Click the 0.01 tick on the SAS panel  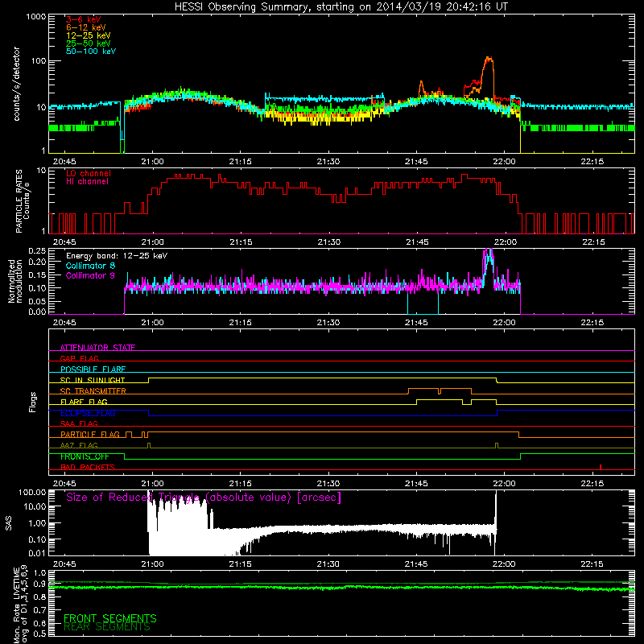click(37, 553)
